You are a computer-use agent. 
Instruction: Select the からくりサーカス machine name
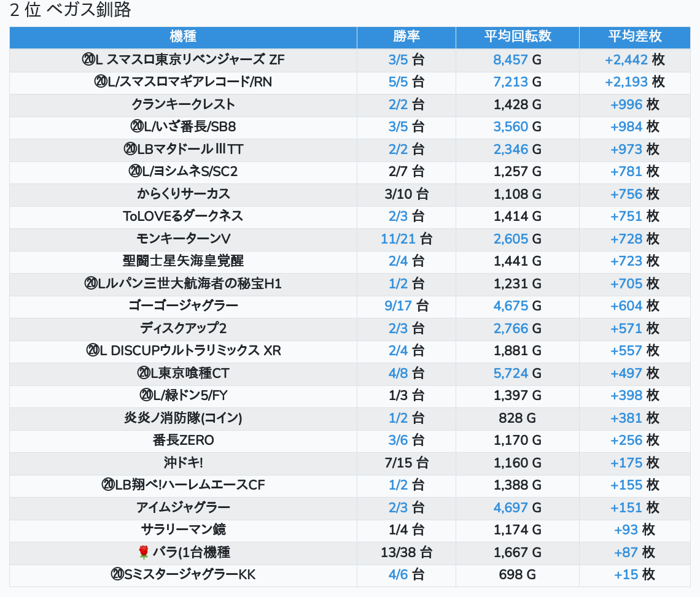tap(183, 194)
